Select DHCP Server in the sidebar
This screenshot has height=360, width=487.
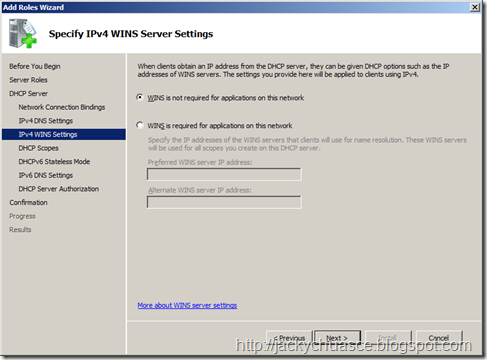click(x=28, y=94)
